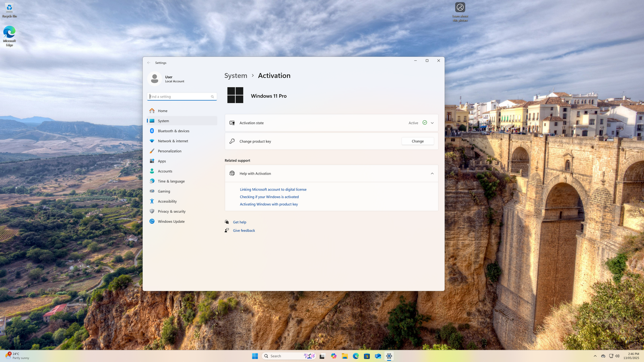Open the volume speaker tray icon
Viewport: 644px width, 362px height.
[x=617, y=356]
